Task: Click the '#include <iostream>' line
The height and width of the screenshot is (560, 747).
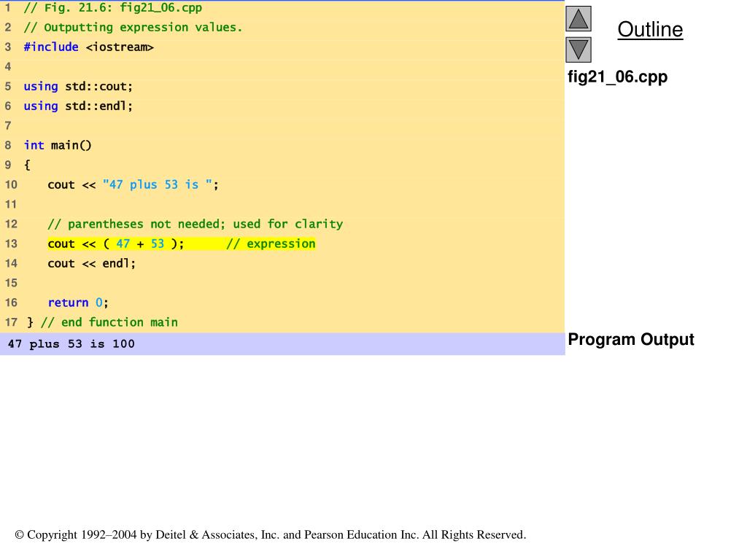Action: click(x=88, y=47)
